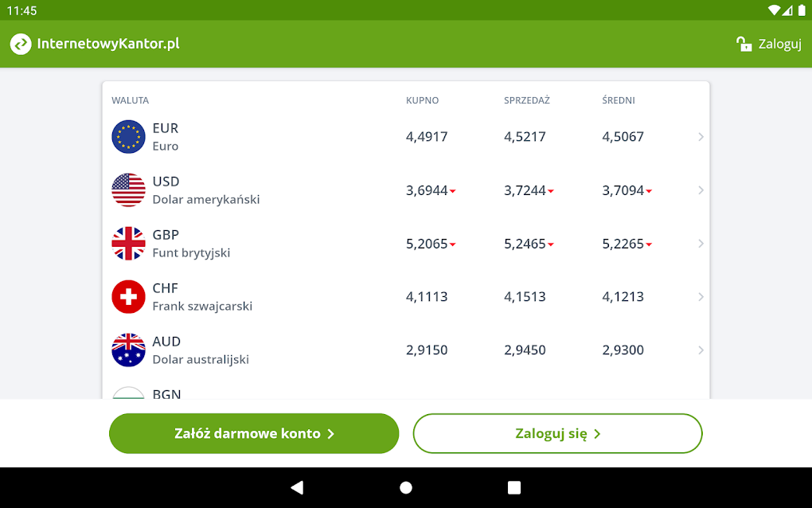Select the CHF Swiss flag icon
The height and width of the screenshot is (508, 812).
pos(128,296)
